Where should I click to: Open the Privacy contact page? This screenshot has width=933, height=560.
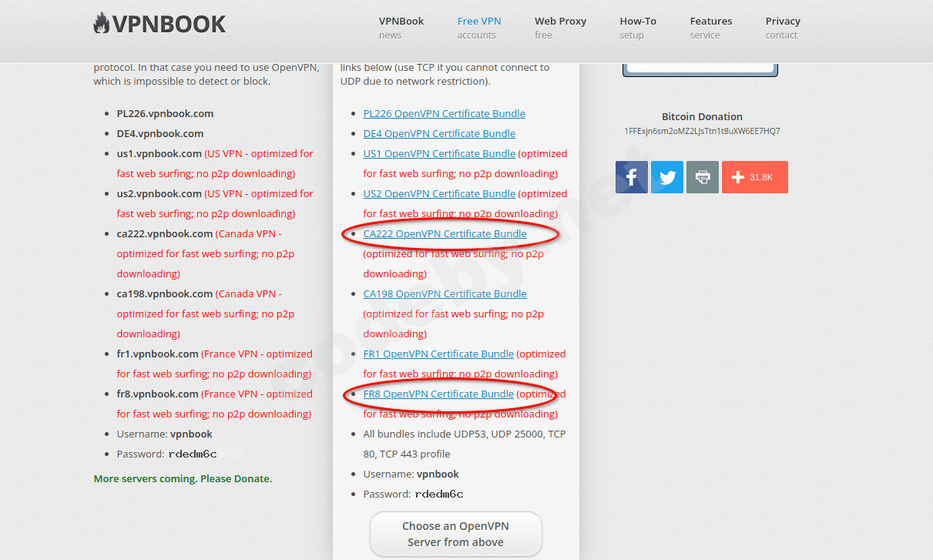[783, 27]
